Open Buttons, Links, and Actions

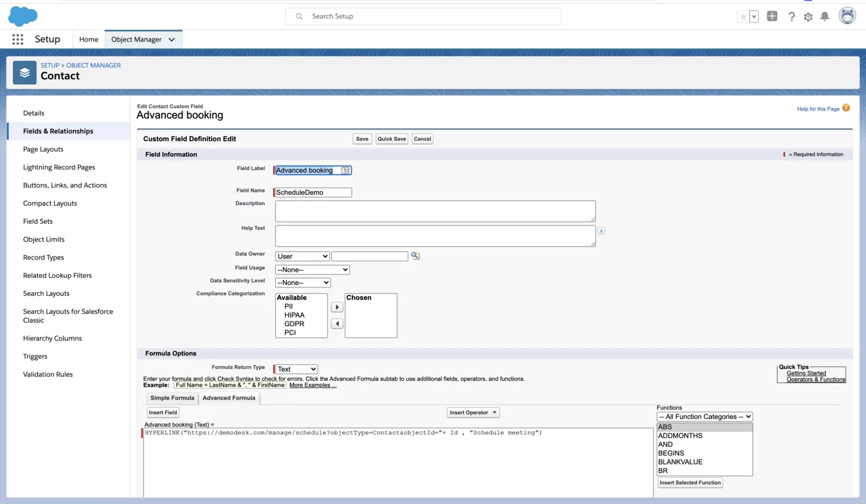pyautogui.click(x=65, y=185)
